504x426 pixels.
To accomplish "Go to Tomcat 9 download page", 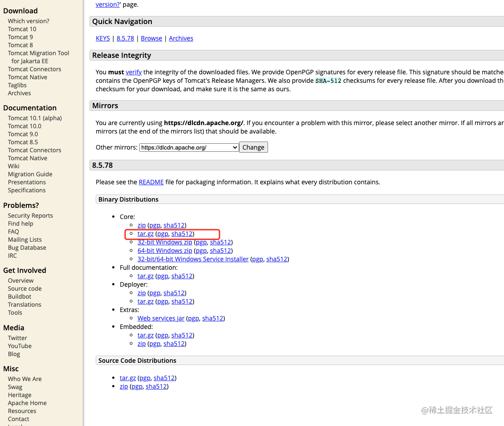I will [x=20, y=37].
